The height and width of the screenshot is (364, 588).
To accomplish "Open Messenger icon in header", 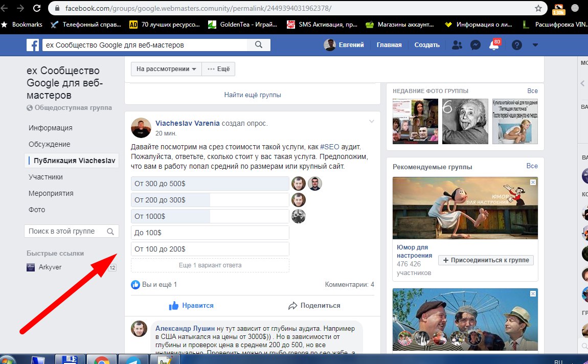I will [x=476, y=45].
